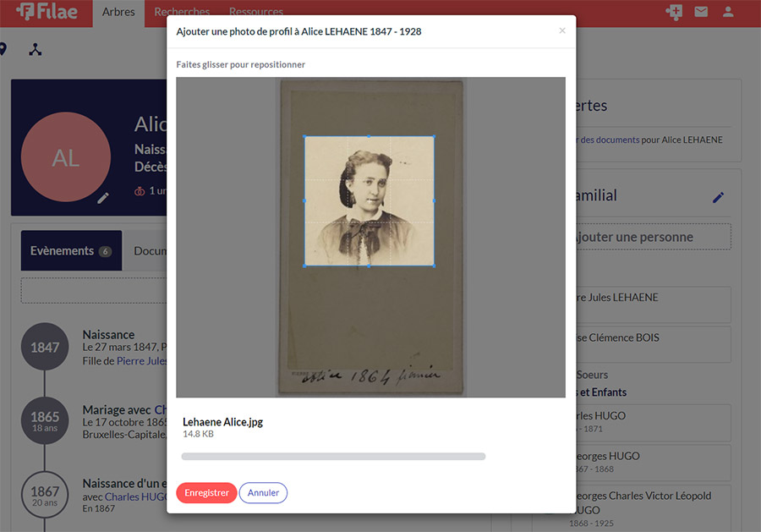This screenshot has height=532, width=761.
Task: Select the 1847 timeline marker
Action: [45, 347]
